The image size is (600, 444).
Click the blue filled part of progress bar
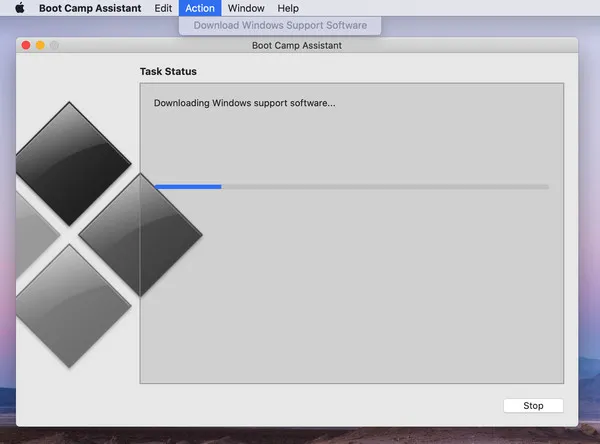(x=188, y=186)
